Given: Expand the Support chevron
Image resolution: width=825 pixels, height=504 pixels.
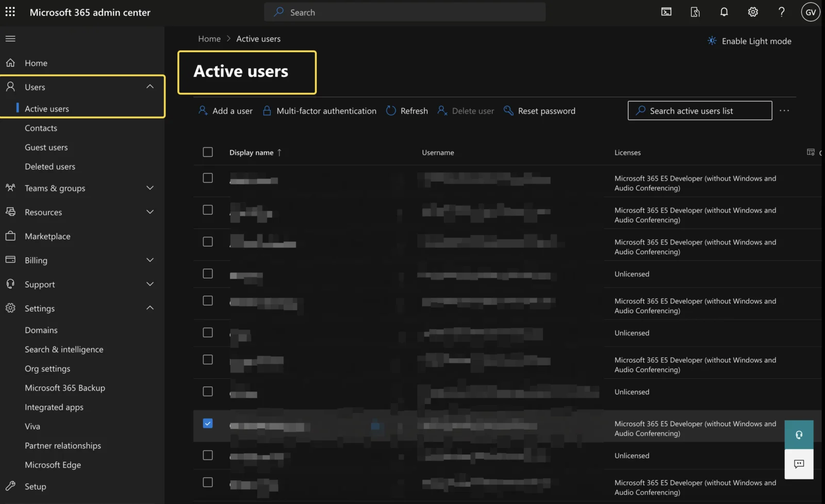Looking at the screenshot, I should click(150, 284).
